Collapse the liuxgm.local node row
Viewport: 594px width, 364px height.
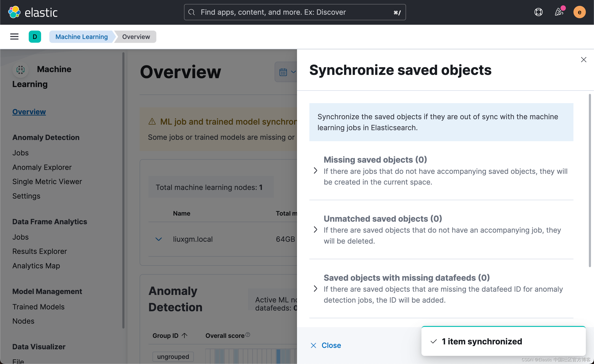[x=158, y=239]
